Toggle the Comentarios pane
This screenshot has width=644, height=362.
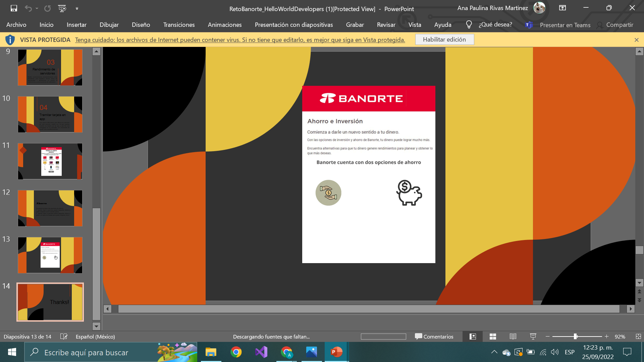coord(434,337)
